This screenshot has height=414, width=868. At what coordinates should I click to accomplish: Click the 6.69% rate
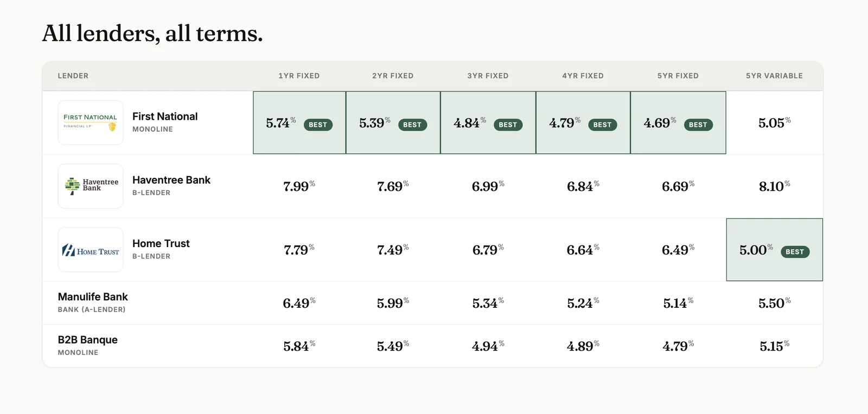tap(678, 186)
